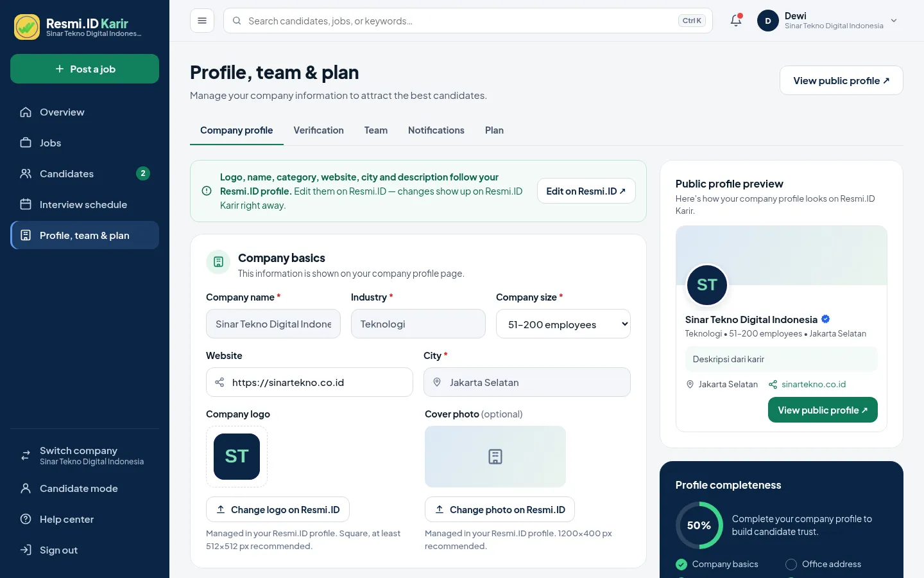Screen dimensions: 924x578
Task: Click the verified badge beside company name
Action: (826, 319)
